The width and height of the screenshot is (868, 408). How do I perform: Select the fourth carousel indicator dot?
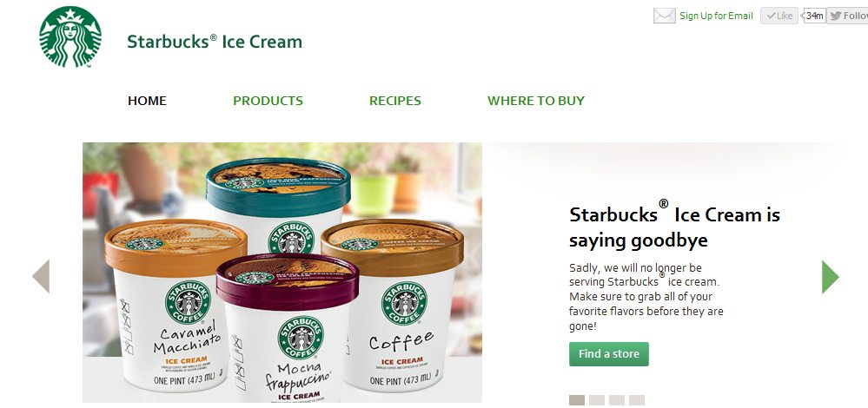point(637,400)
